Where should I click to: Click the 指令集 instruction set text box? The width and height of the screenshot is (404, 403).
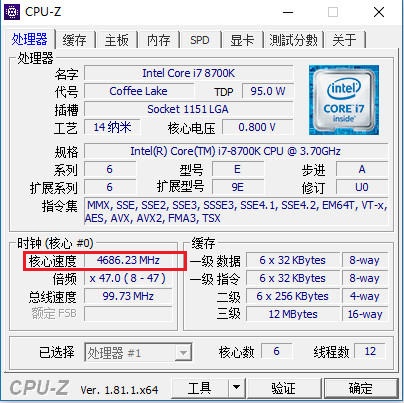(236, 212)
